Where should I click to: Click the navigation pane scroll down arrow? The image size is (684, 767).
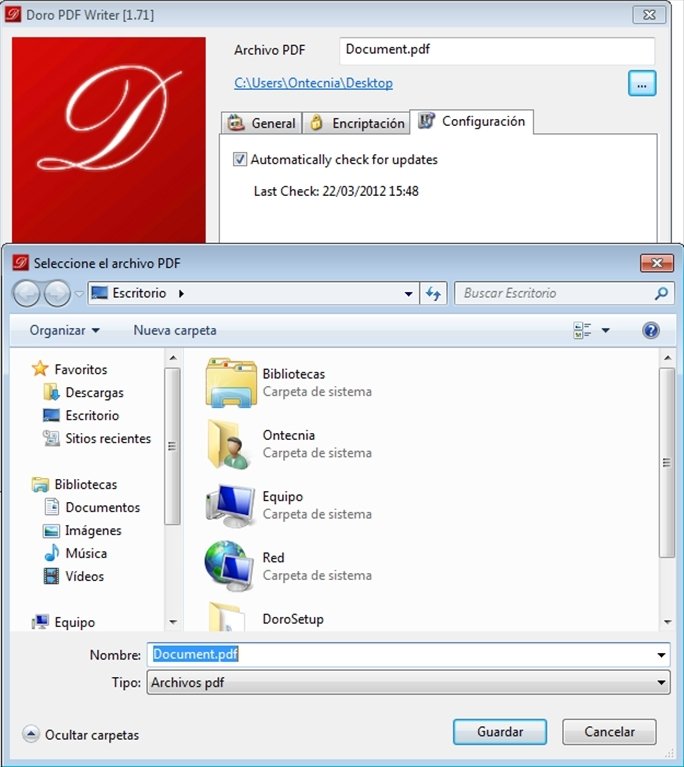[173, 622]
